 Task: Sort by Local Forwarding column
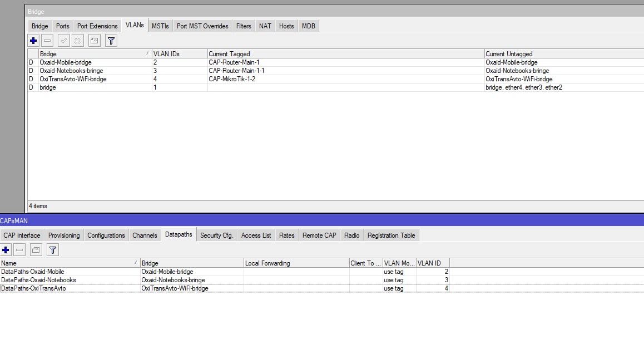pos(296,263)
